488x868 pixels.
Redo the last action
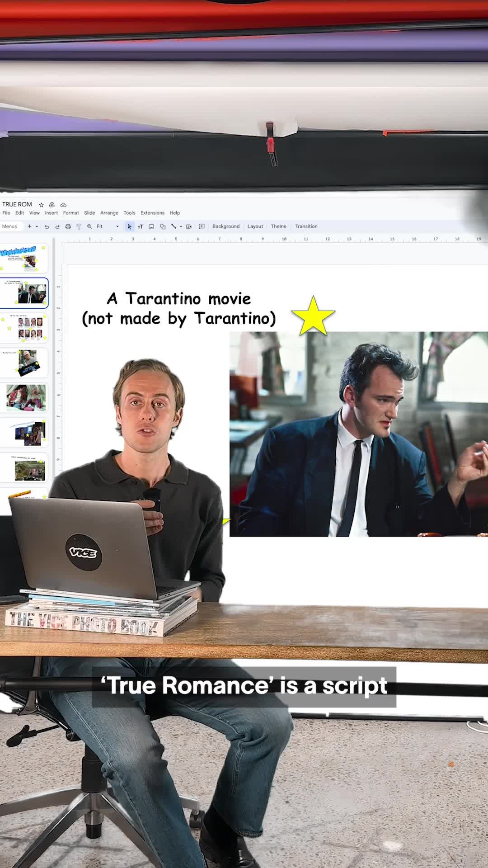pyautogui.click(x=57, y=226)
